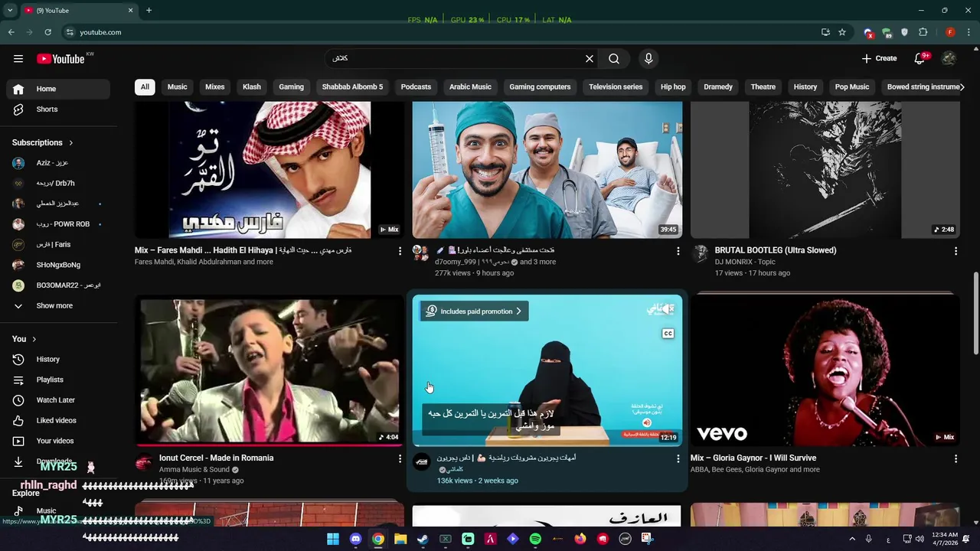Open Spotify from the taskbar

pyautogui.click(x=535, y=539)
